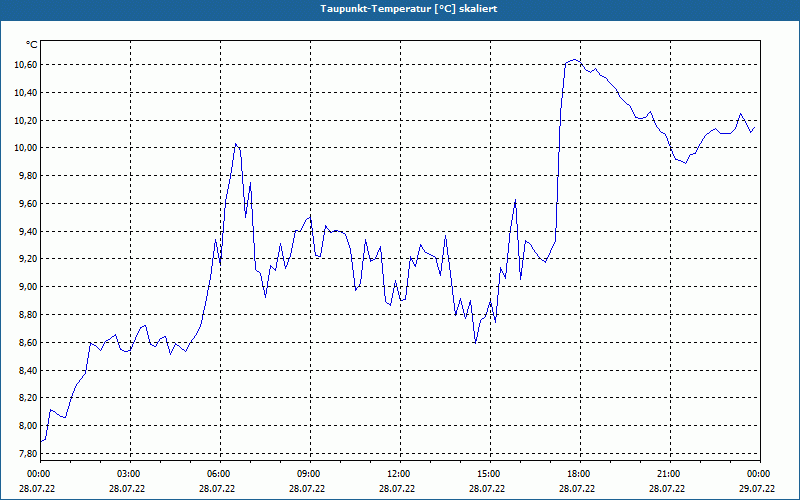The height and width of the screenshot is (500, 800).
Task: Click the 9,40 y-axis value
Action: click(x=28, y=231)
